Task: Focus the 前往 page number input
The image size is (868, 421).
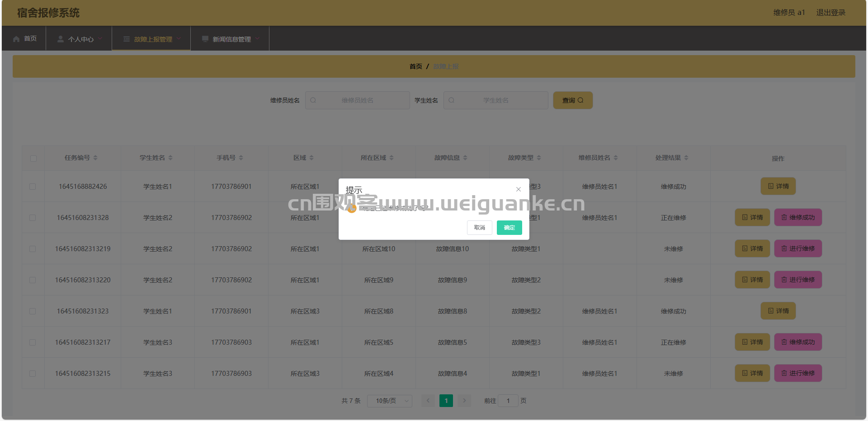Action: [x=508, y=401]
